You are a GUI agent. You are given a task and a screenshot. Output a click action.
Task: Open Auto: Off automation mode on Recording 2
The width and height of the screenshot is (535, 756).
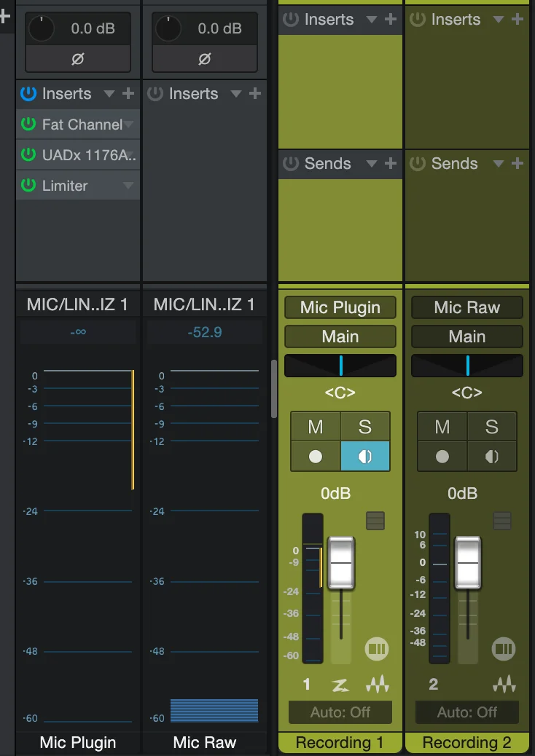click(467, 712)
